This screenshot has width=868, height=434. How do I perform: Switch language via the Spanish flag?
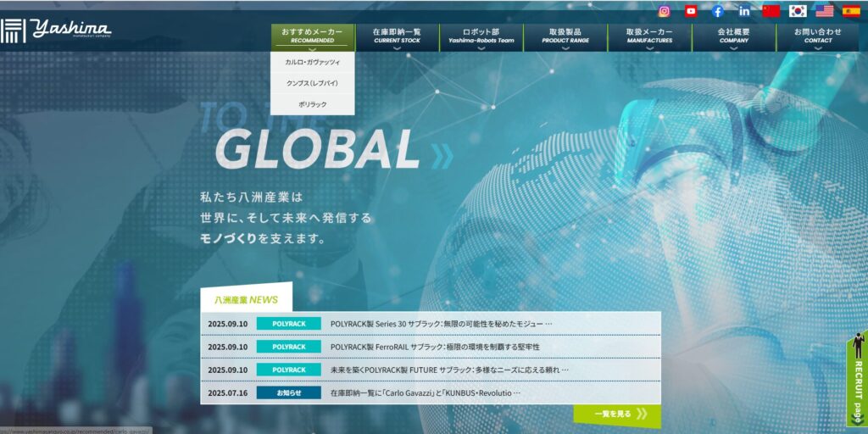click(851, 11)
